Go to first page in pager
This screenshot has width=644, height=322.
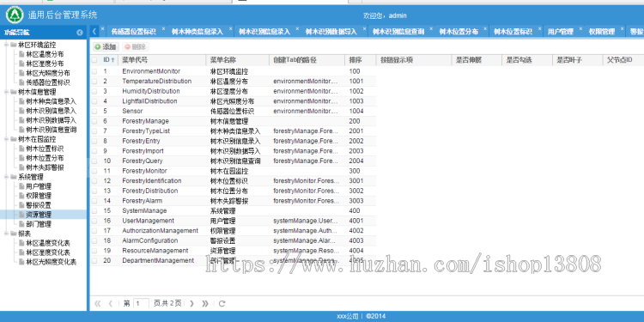point(97,303)
